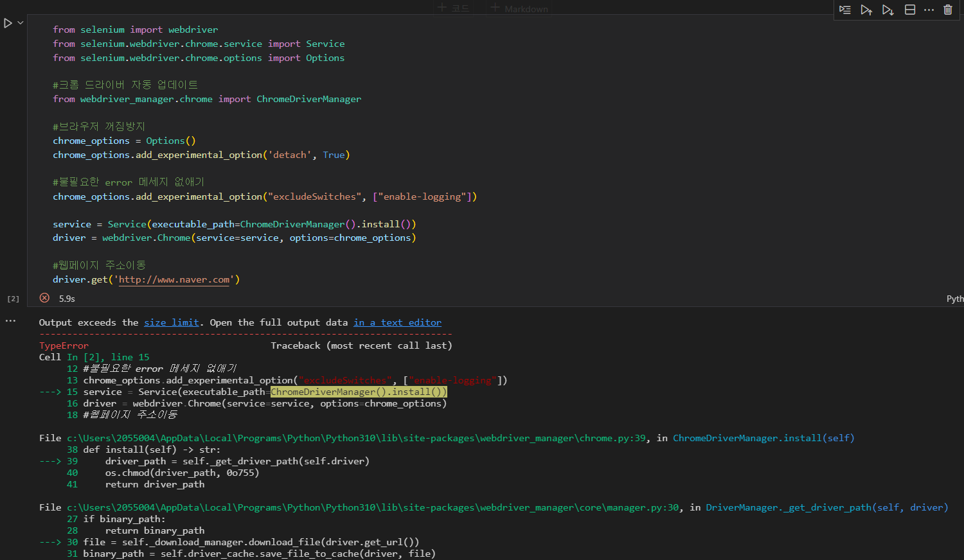The height and width of the screenshot is (560, 964).
Task: Add a Markdown cell button
Action: coord(519,8)
